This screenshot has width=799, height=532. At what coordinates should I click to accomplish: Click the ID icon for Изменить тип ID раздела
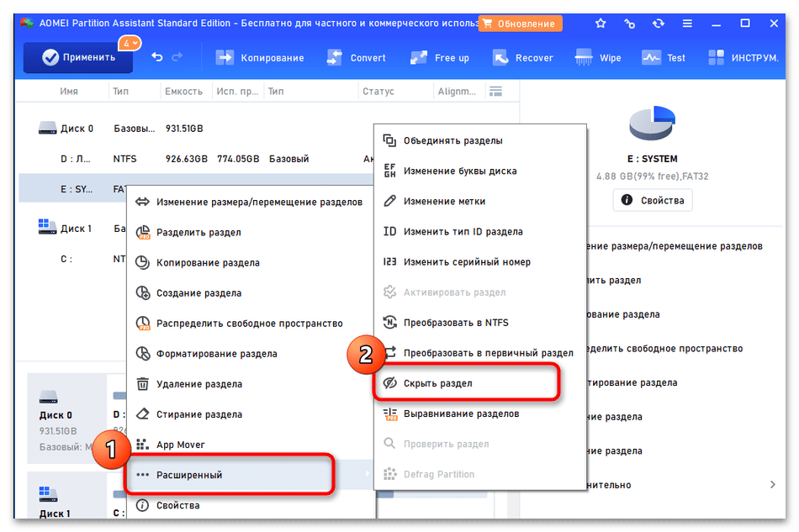(389, 232)
